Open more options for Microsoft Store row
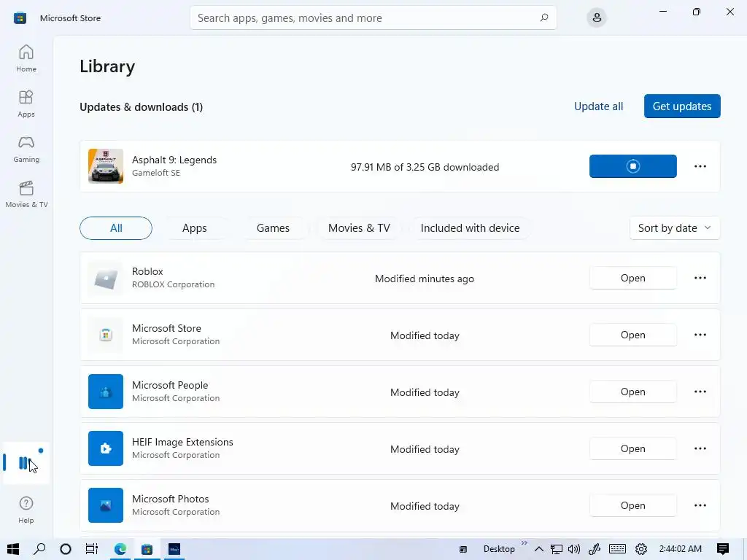This screenshot has height=560, width=747. 700,335
